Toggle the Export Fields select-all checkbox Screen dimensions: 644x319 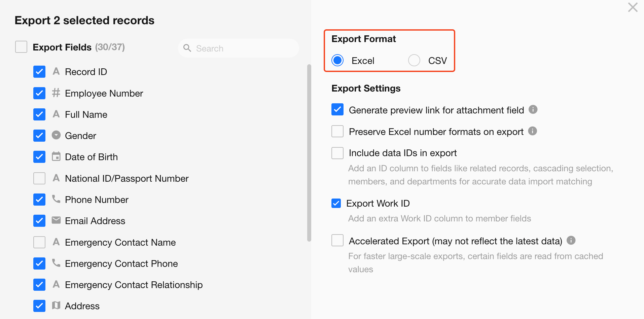click(21, 47)
